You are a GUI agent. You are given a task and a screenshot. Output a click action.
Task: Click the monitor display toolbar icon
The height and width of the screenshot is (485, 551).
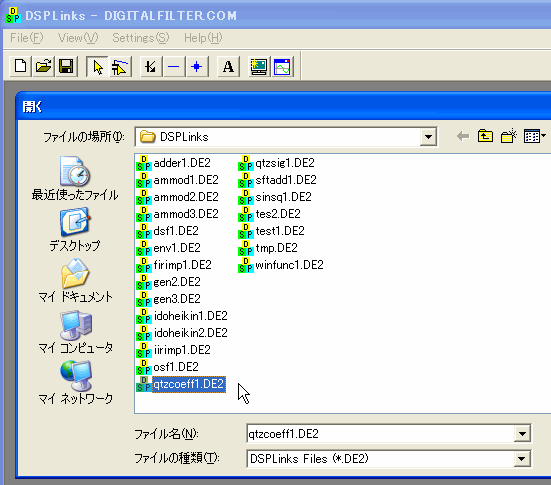(259, 66)
